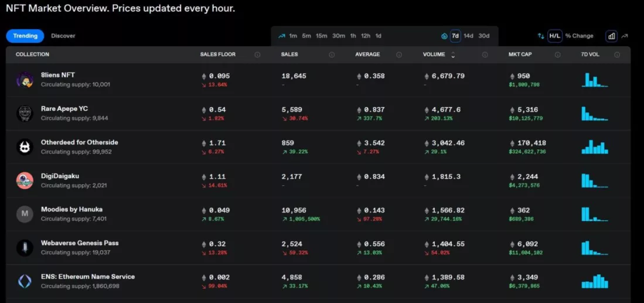644x303 pixels.
Task: Open the Webaverse Genesis Pass collection
Action: [x=80, y=243]
